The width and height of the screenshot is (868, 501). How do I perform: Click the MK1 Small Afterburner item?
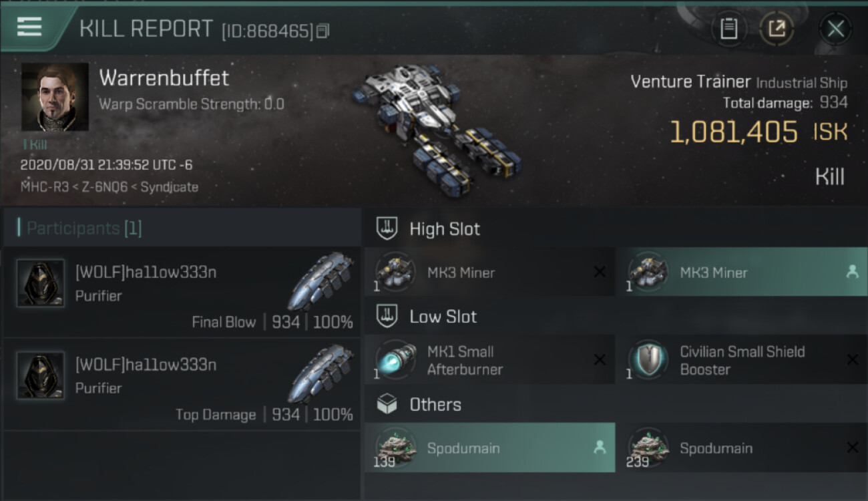pyautogui.click(x=489, y=360)
